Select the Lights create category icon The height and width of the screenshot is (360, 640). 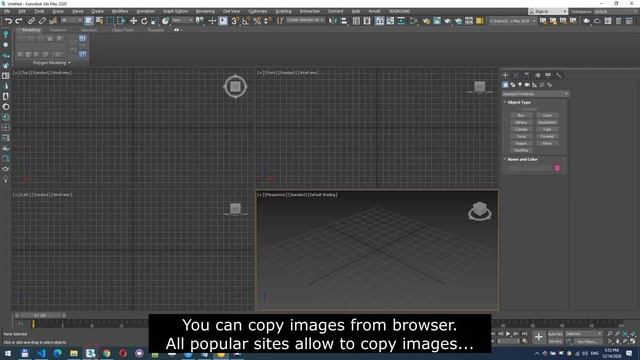point(520,85)
